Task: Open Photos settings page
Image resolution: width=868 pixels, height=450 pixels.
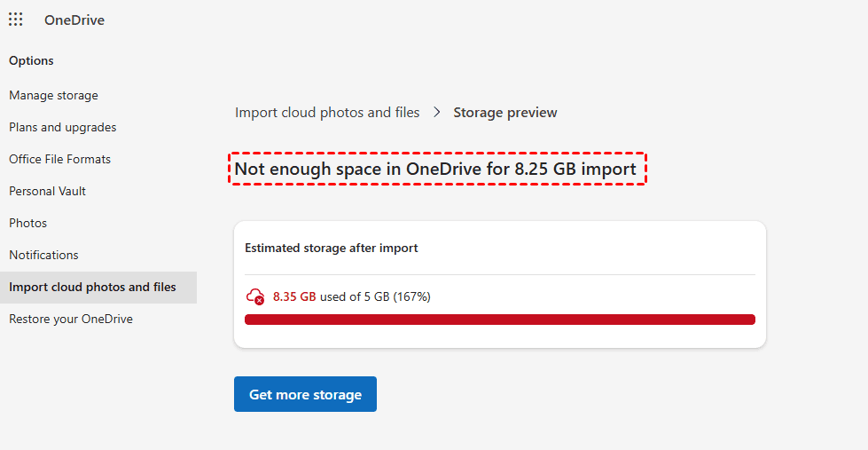Action: coord(27,223)
